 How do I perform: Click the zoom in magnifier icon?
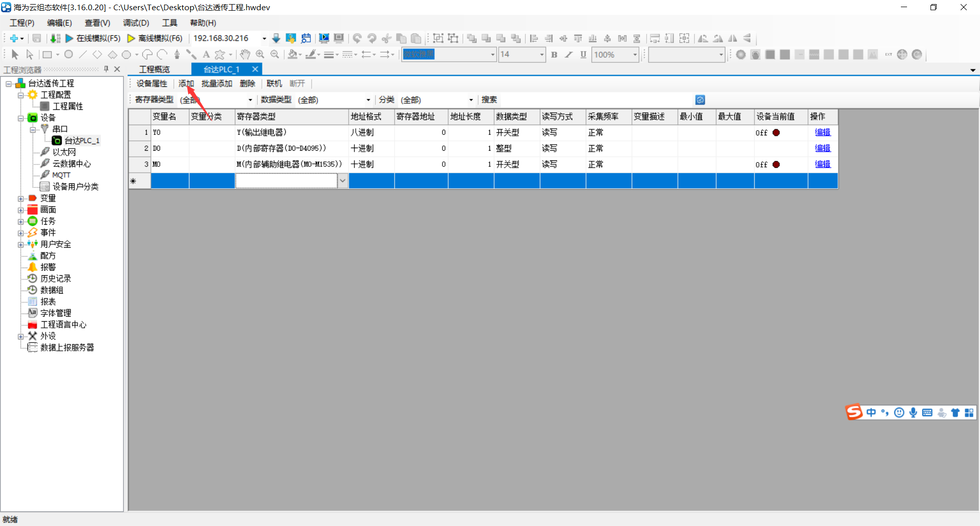click(x=260, y=55)
